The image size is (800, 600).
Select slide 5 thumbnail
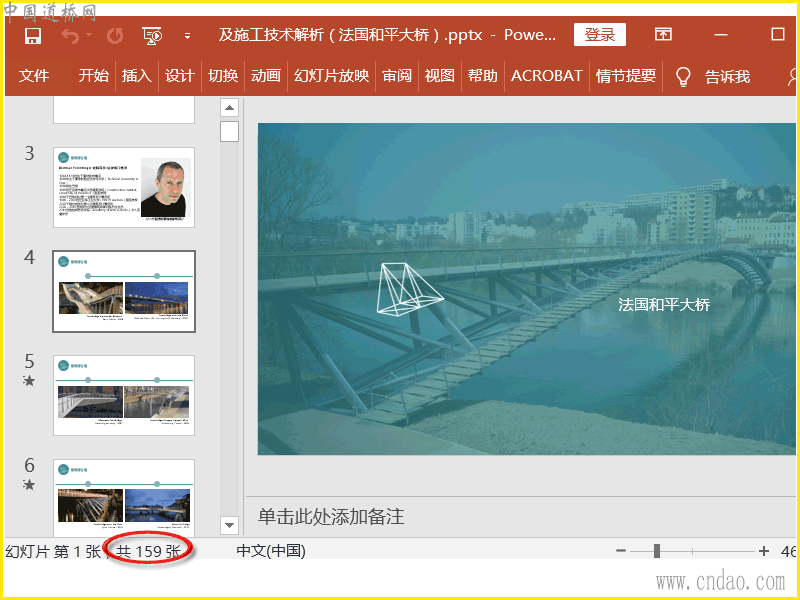pyautogui.click(x=124, y=395)
